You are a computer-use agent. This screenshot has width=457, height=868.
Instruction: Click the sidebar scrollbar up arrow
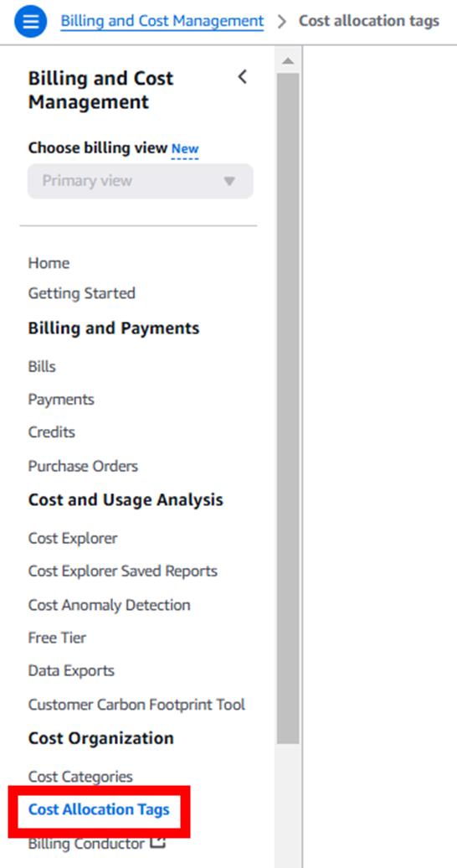pyautogui.click(x=288, y=60)
